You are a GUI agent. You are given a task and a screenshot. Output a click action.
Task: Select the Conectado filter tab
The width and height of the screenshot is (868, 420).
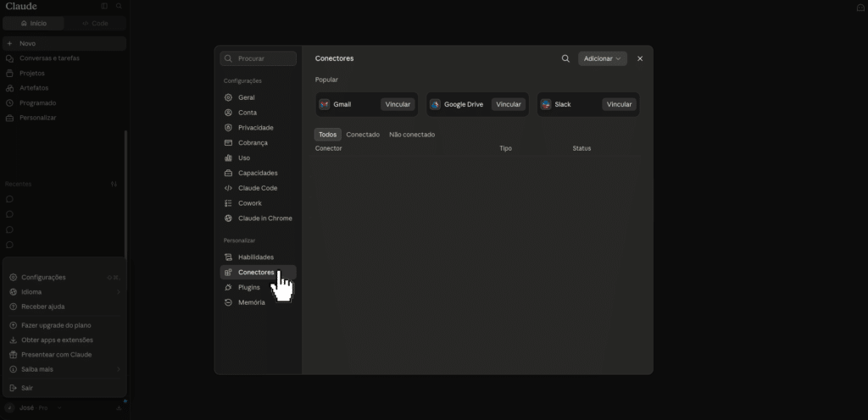coord(363,135)
